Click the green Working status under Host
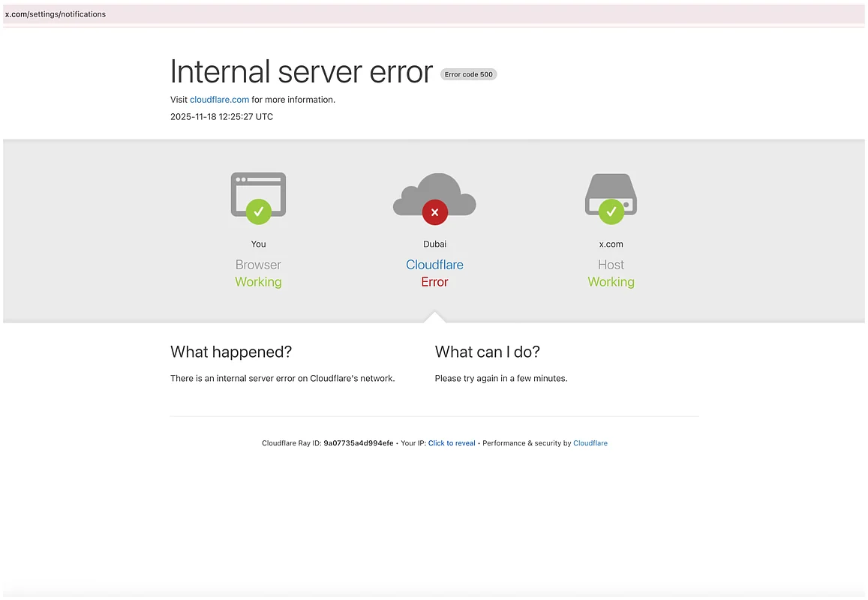The image size is (868, 600). pos(611,282)
